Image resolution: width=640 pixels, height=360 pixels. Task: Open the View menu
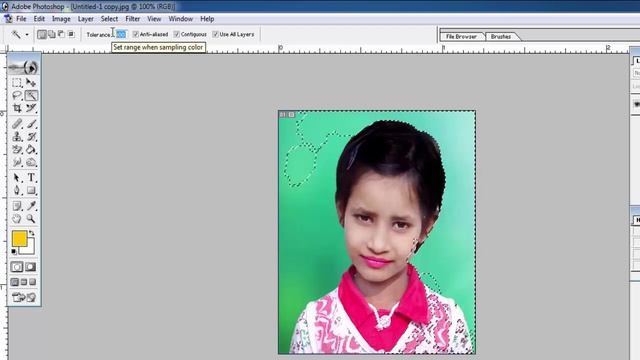pos(154,19)
